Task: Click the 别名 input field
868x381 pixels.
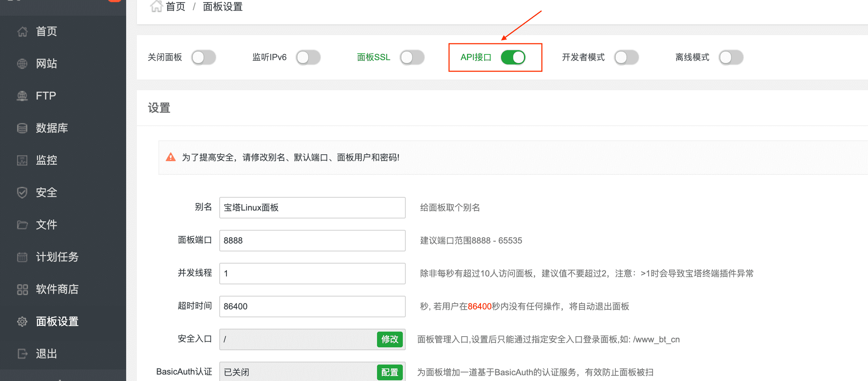Action: click(x=313, y=208)
